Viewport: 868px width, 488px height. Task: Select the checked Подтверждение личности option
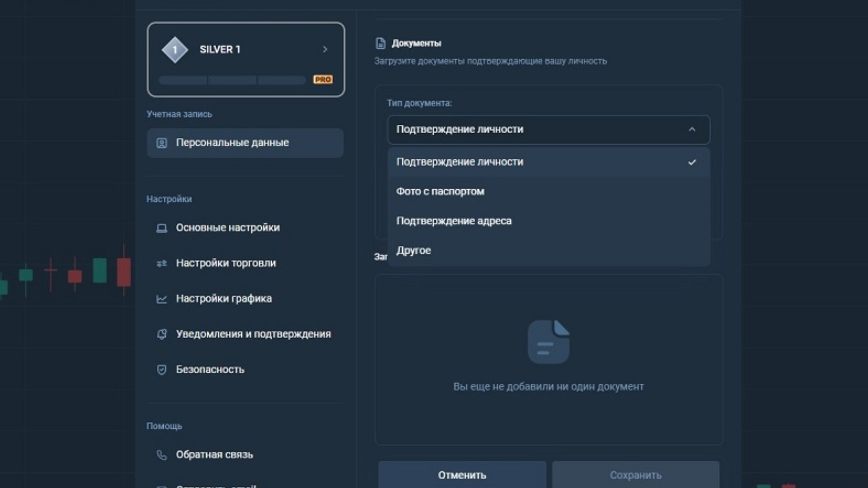(x=548, y=162)
